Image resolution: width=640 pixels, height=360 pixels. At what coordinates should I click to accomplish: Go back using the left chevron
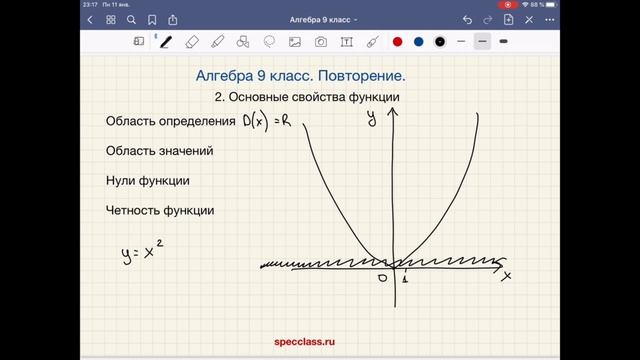[x=90, y=20]
